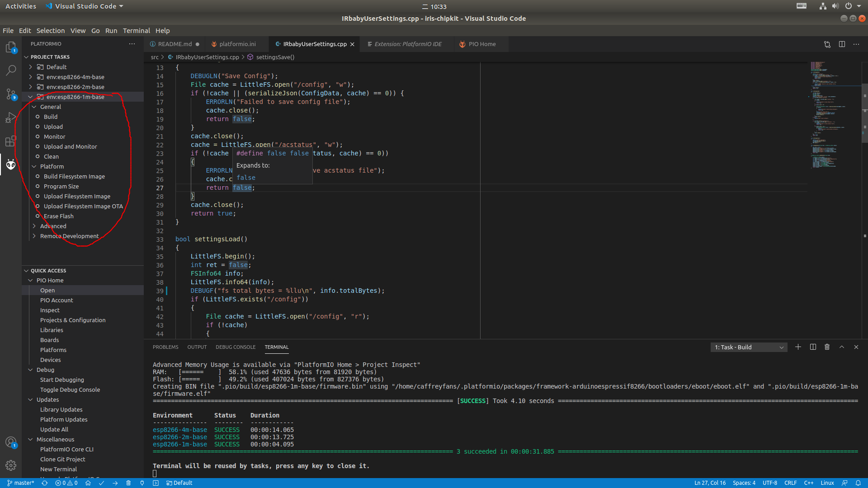Screen dimensions: 868x488
Task: Click PlatformIO Upload arrow in status bar
Action: pos(115,483)
